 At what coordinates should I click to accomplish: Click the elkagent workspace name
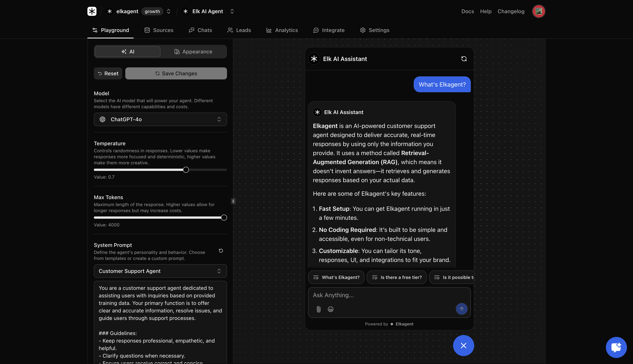pos(127,11)
